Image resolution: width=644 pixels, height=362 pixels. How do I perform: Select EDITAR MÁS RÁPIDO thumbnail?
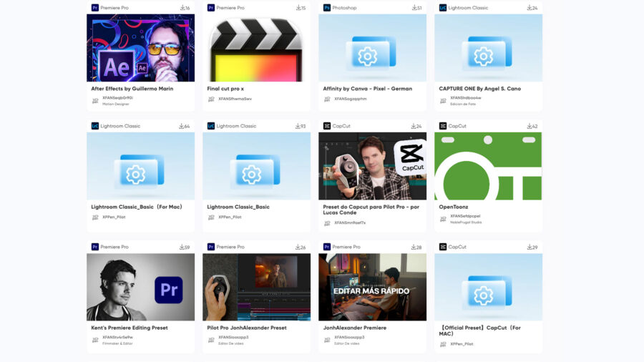373,287
